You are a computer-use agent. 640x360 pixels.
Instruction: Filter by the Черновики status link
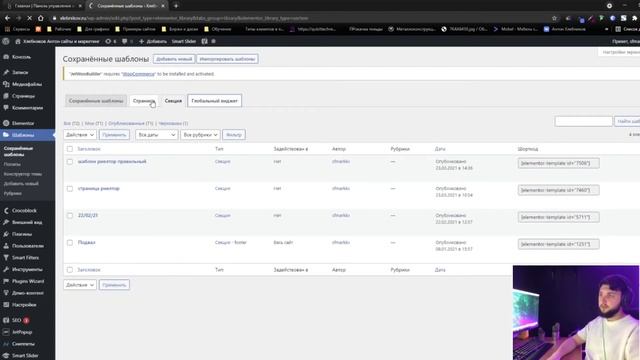[x=173, y=123]
